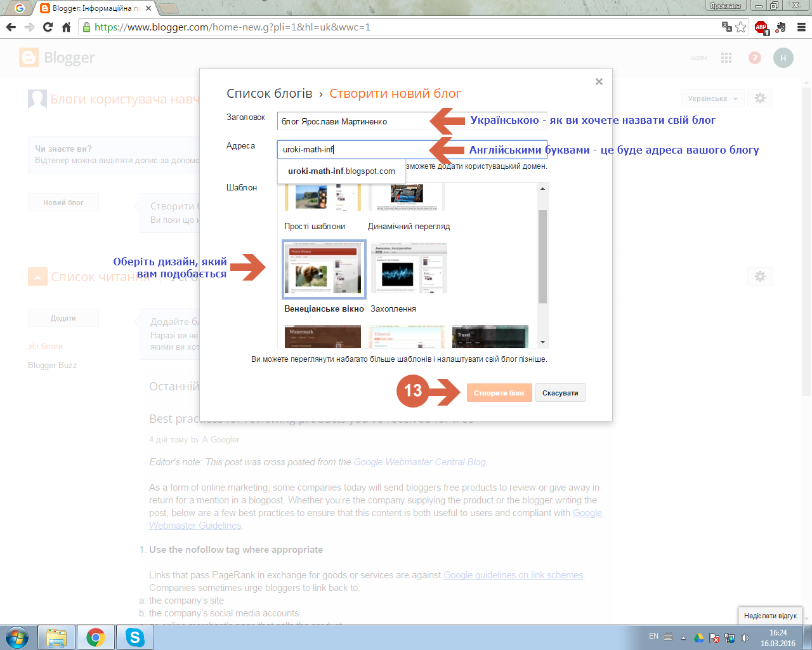This screenshot has width=812, height=650.
Task: Open the Google Webmaster Central Blog link
Action: point(420,462)
